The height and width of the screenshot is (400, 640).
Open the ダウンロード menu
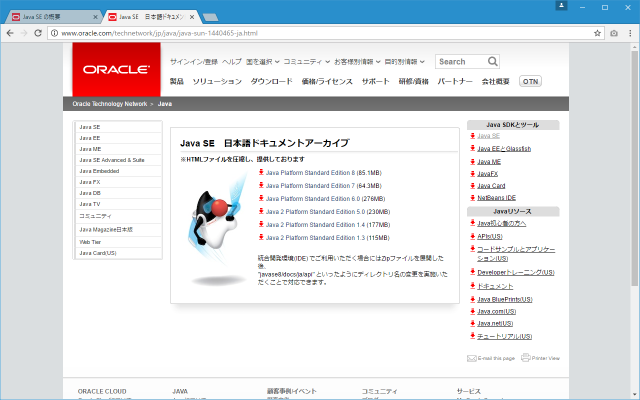[271, 81]
